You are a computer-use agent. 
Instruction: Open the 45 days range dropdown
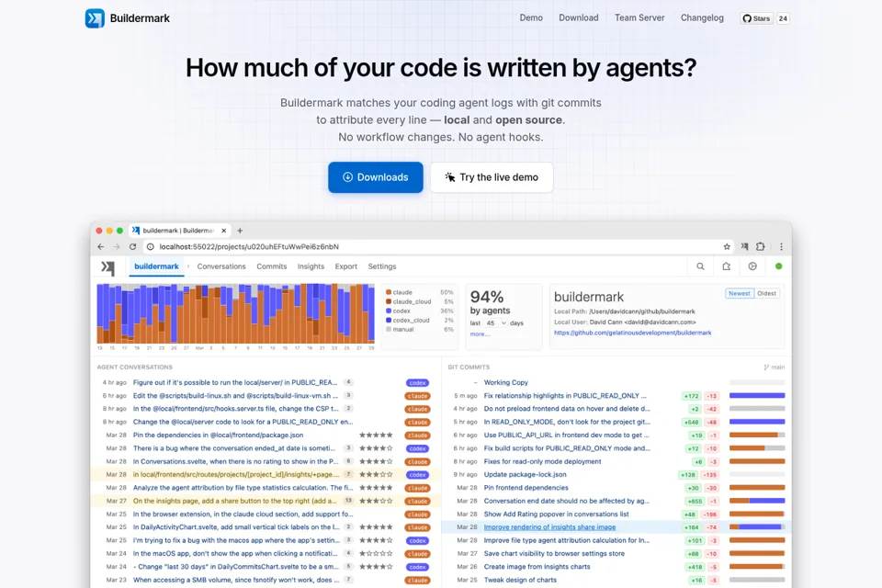(496, 323)
